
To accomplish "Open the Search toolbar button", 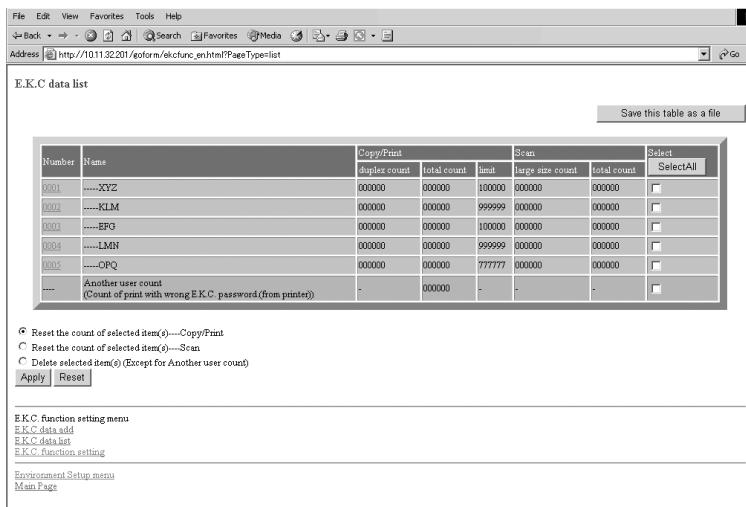I will pyautogui.click(x=162, y=36).
